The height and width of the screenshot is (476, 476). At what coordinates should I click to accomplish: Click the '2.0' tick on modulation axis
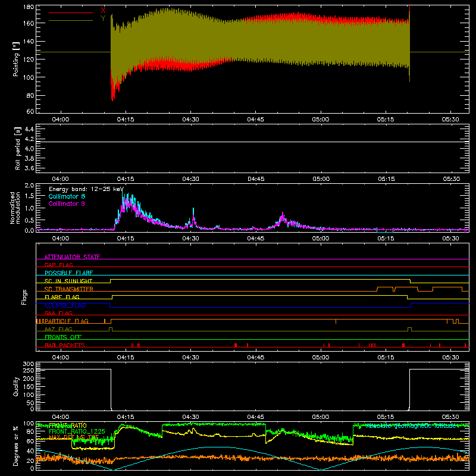(x=29, y=186)
